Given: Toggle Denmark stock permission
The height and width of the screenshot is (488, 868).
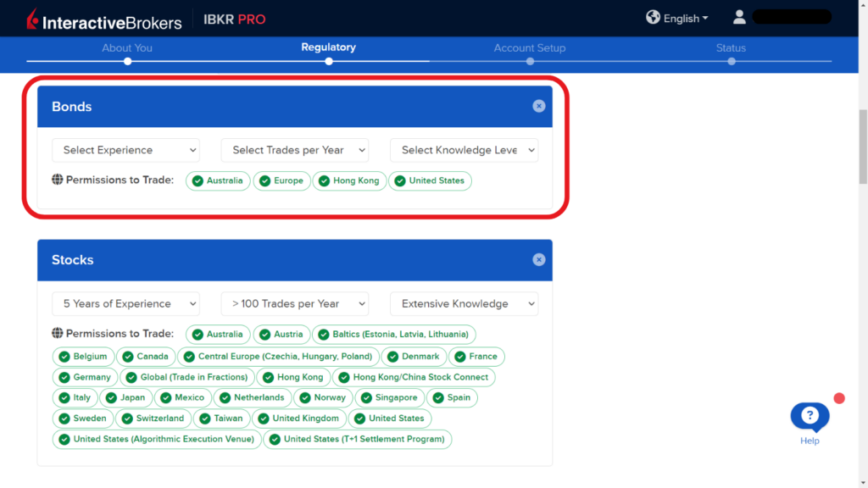Looking at the screenshot, I should point(414,357).
